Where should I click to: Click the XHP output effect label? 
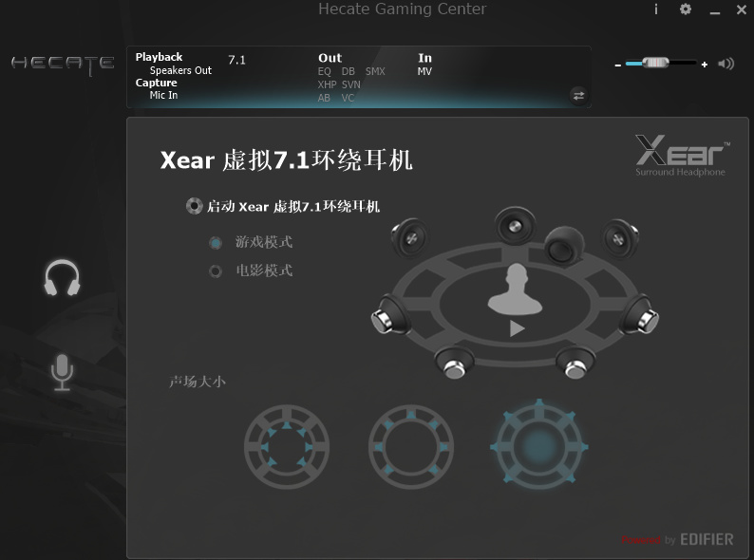tap(327, 84)
